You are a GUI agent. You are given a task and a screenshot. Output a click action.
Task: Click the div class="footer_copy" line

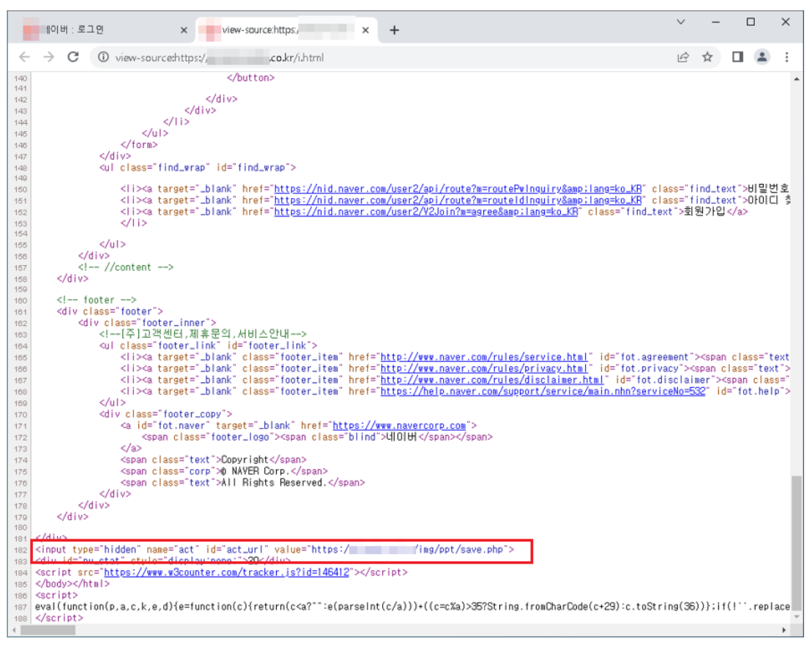tap(165, 414)
